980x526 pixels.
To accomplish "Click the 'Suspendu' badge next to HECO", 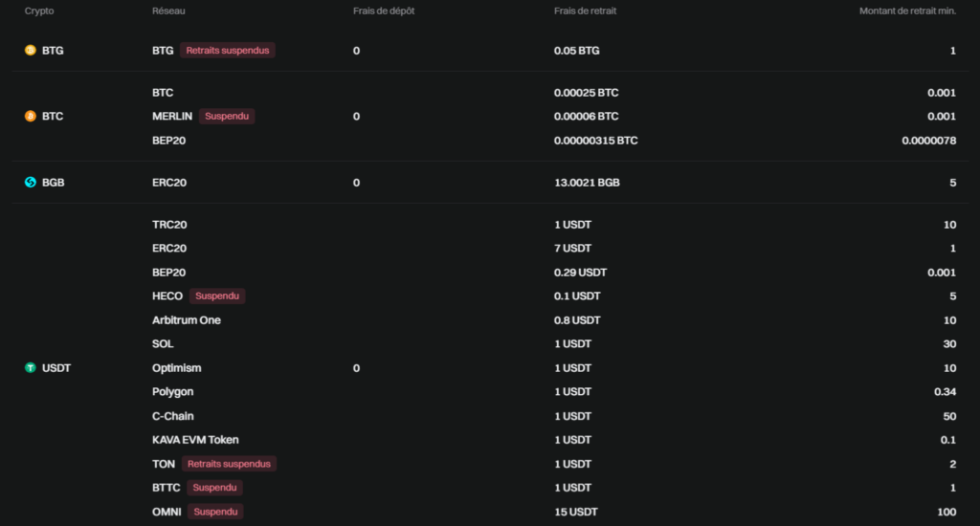I will [217, 296].
